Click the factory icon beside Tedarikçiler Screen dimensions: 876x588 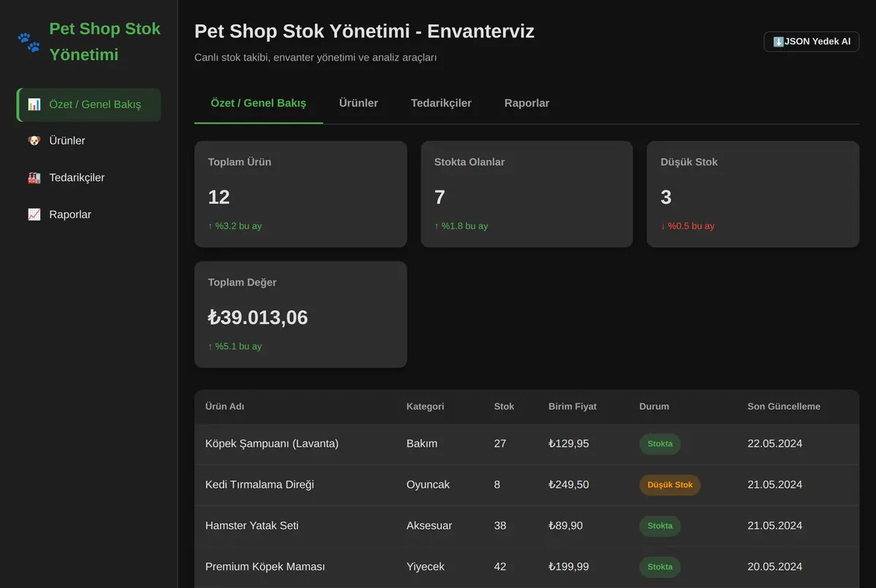coord(34,177)
